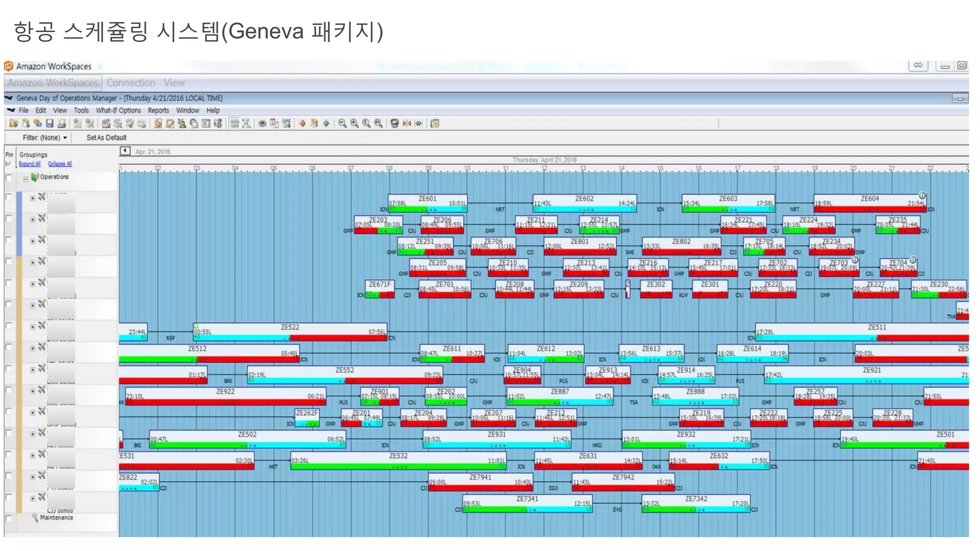Toggle the Maintenance group pin checkbox
This screenshot has width=980, height=551.
(x=9, y=518)
